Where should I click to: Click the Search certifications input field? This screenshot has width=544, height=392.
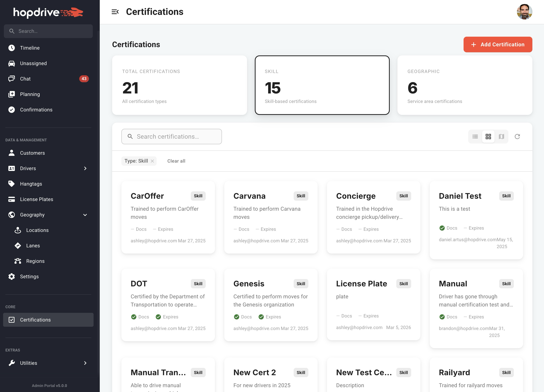171,136
